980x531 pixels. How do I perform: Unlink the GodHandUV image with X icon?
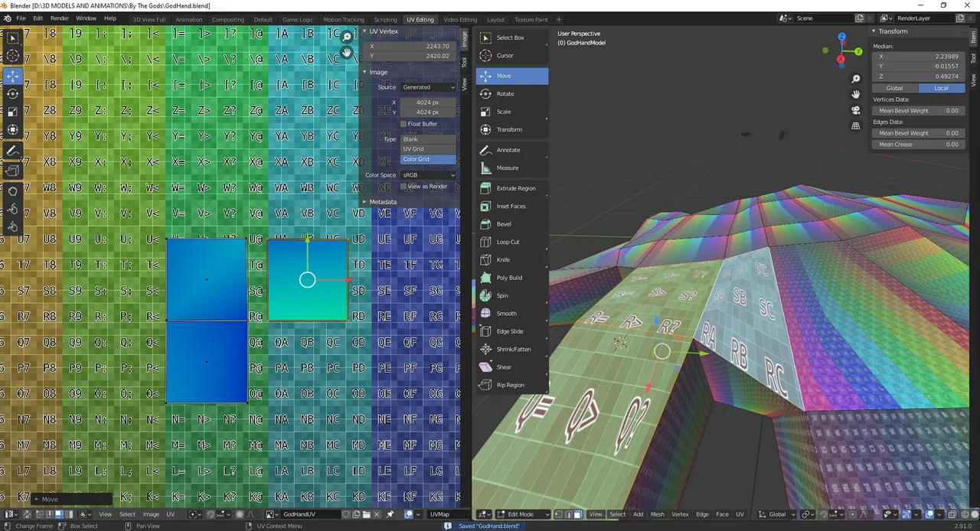(x=377, y=514)
